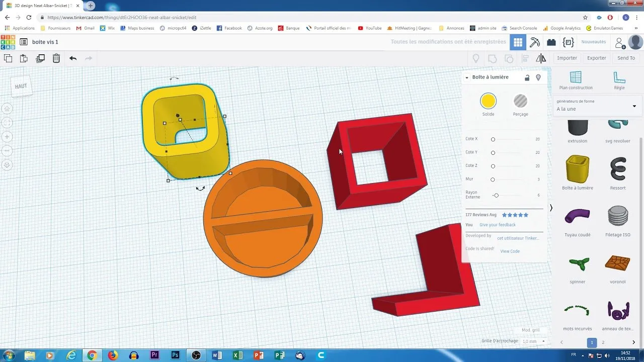This screenshot has width=644, height=362.
Task: Duplicate the selected shape using the Duplicate icon
Action: (x=40, y=58)
